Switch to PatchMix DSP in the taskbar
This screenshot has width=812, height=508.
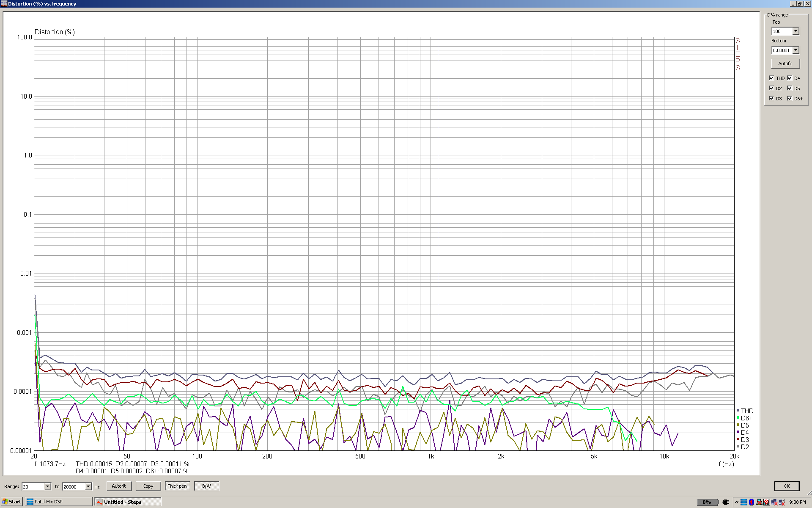coord(59,502)
